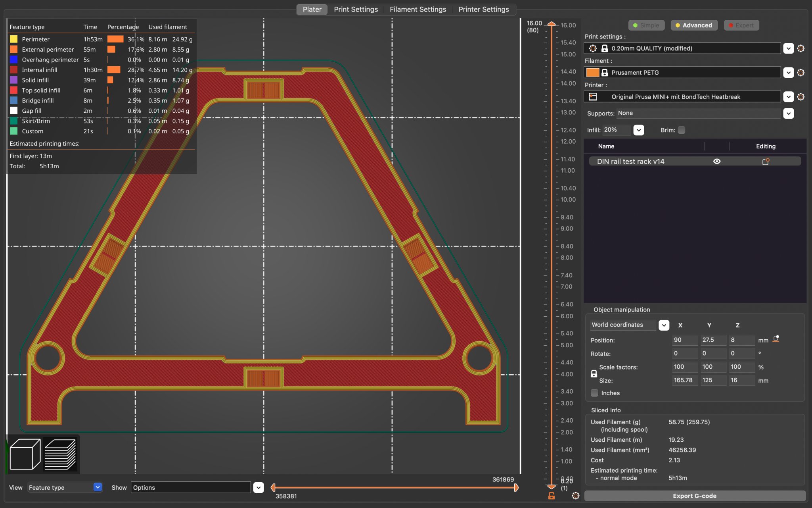The height and width of the screenshot is (508, 812).
Task: Expand the Infill percentage dropdown
Action: tap(638, 130)
